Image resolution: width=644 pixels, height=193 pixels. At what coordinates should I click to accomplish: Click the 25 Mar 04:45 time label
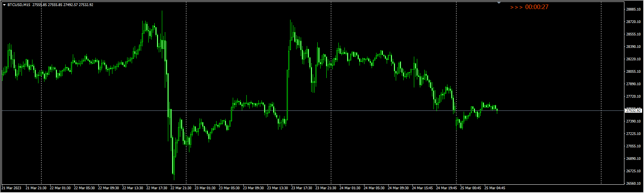click(x=495, y=188)
